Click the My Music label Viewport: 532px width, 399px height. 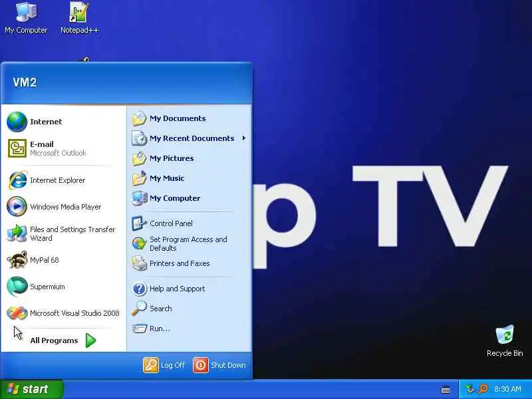click(x=167, y=178)
